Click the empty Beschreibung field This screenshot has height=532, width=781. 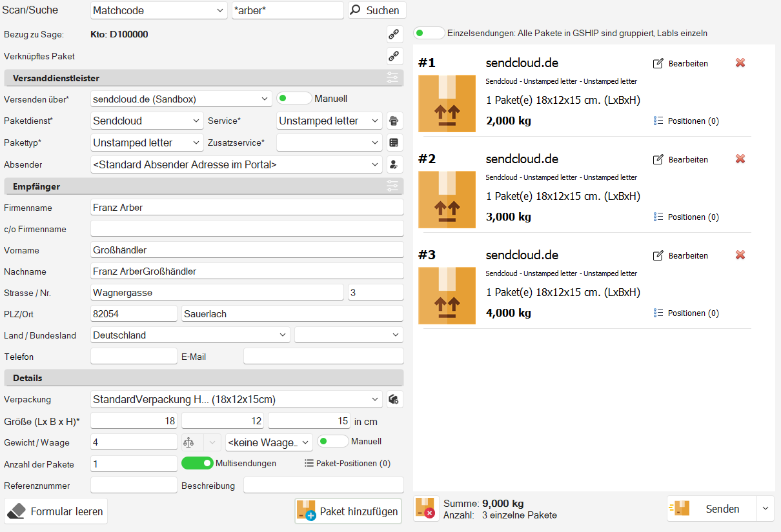323,486
